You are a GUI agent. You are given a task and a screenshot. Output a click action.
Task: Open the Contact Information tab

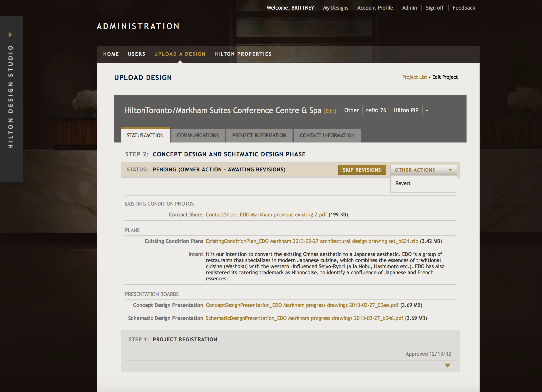(327, 136)
